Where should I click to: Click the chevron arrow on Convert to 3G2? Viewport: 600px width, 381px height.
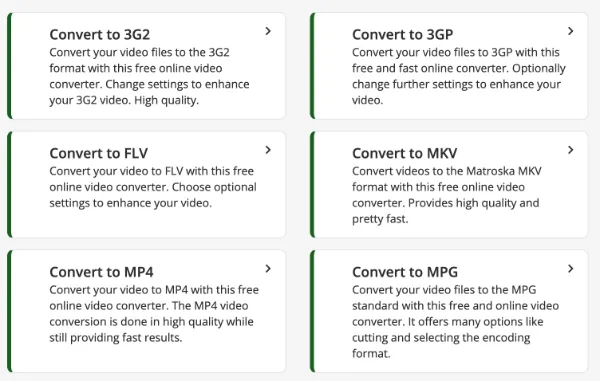tap(268, 31)
